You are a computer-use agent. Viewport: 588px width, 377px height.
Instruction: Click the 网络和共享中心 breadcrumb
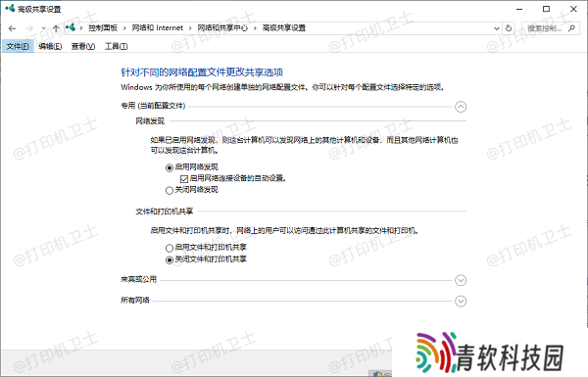(222, 27)
